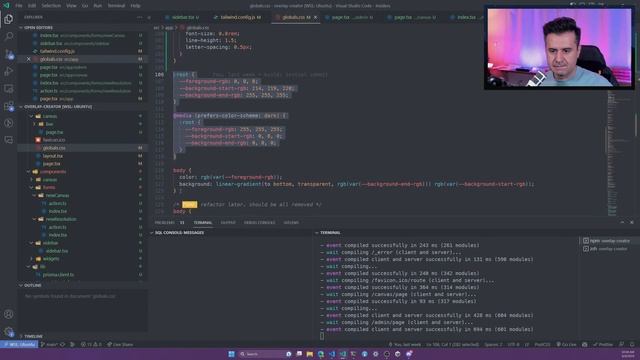Open the File menu

tap(19, 6)
